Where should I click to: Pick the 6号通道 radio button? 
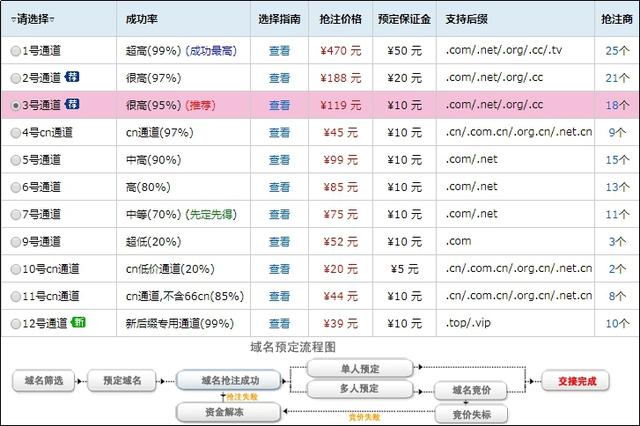click(x=16, y=187)
